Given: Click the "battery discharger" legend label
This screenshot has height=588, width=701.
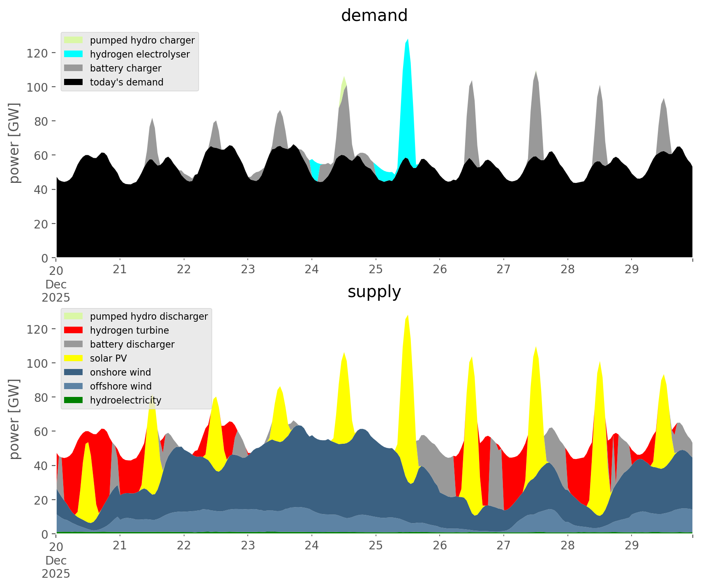Looking at the screenshot, I should click(132, 344).
